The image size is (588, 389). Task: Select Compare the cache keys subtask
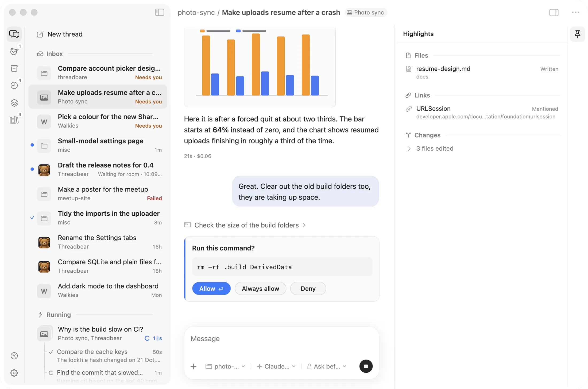click(105, 356)
